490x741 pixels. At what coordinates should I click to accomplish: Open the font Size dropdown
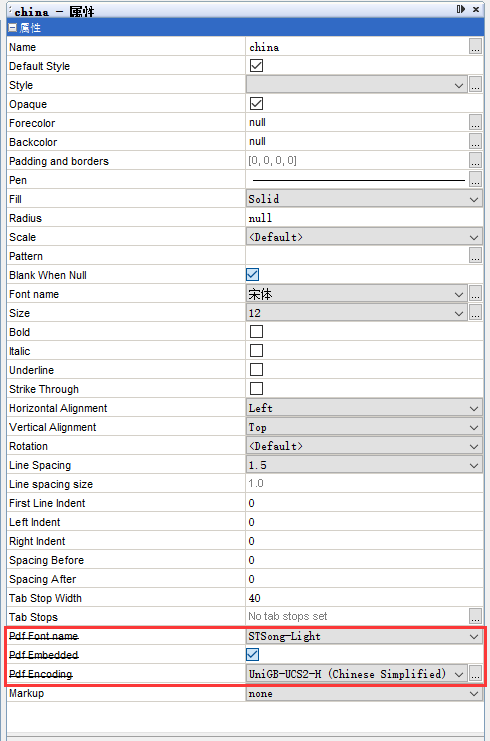pos(356,313)
